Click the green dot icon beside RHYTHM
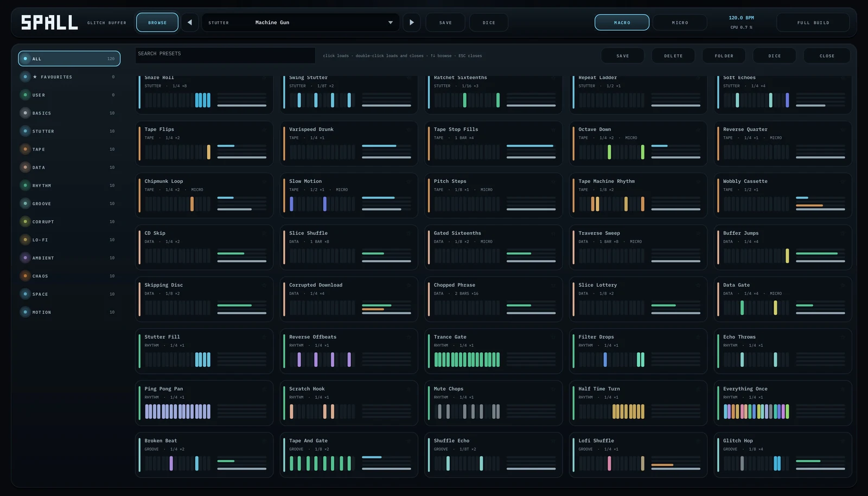The width and height of the screenshot is (868, 496). coord(25,186)
